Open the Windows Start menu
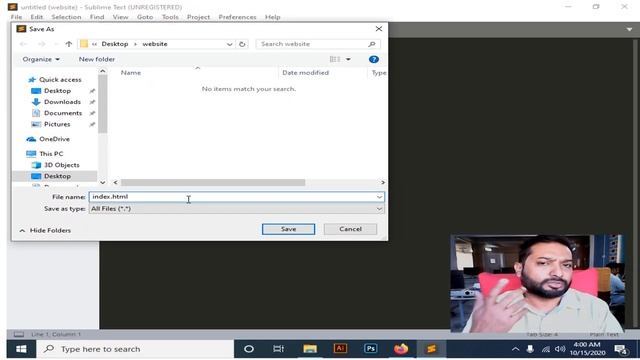This screenshot has height=360, width=640. (21, 349)
